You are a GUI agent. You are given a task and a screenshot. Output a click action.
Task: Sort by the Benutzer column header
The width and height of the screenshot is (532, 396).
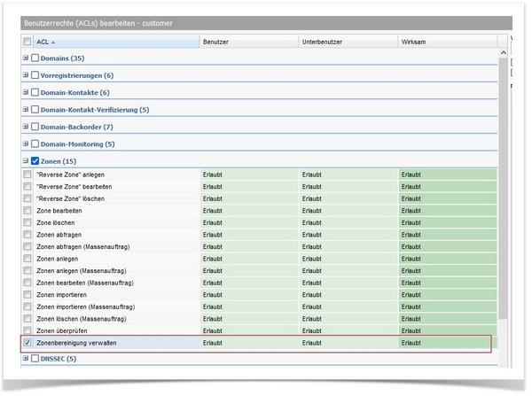pyautogui.click(x=249, y=42)
